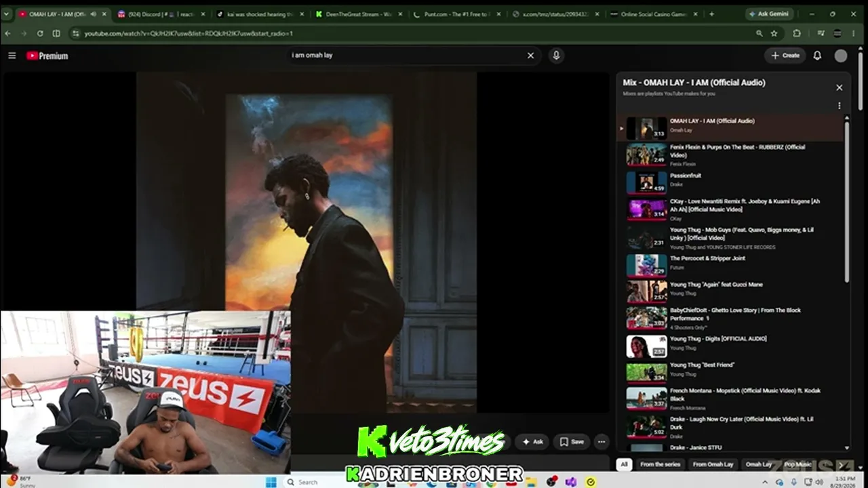
Task: Play Young Thug Mob Guys thumbnail
Action: pos(646,238)
